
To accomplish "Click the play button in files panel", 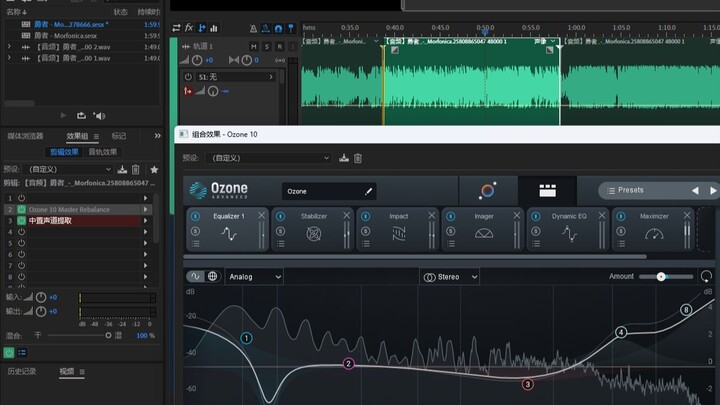I will 63,116.
